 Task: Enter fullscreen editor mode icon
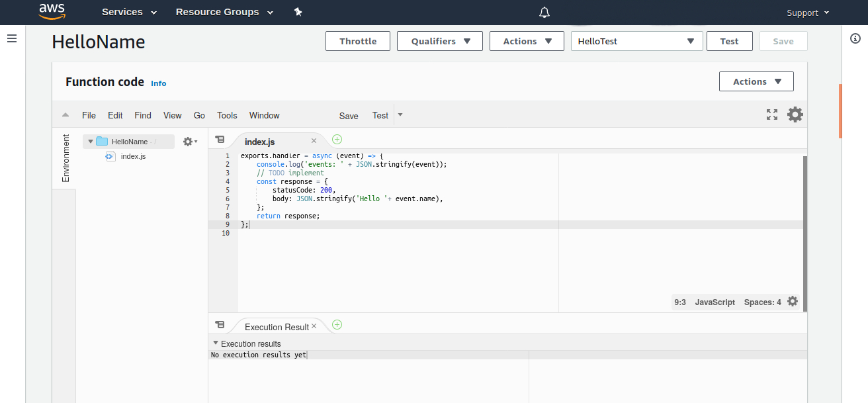point(772,114)
